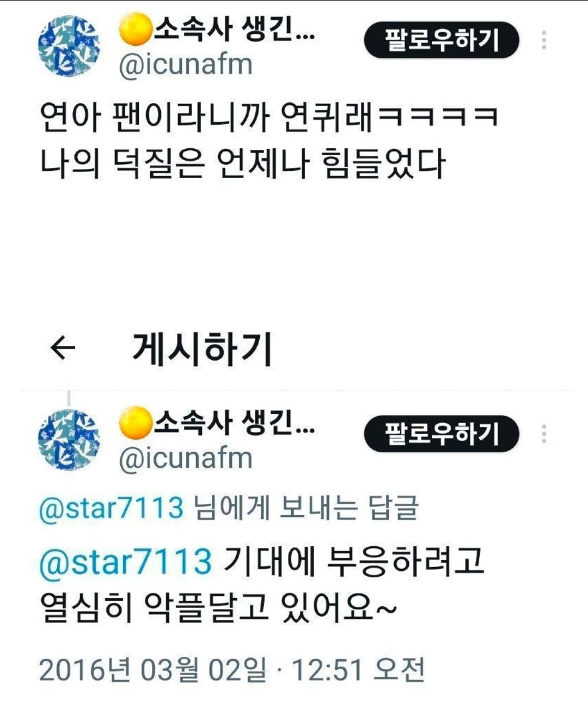Select the 나의 덕질은 언제나 힘들었다 line

[243, 164]
